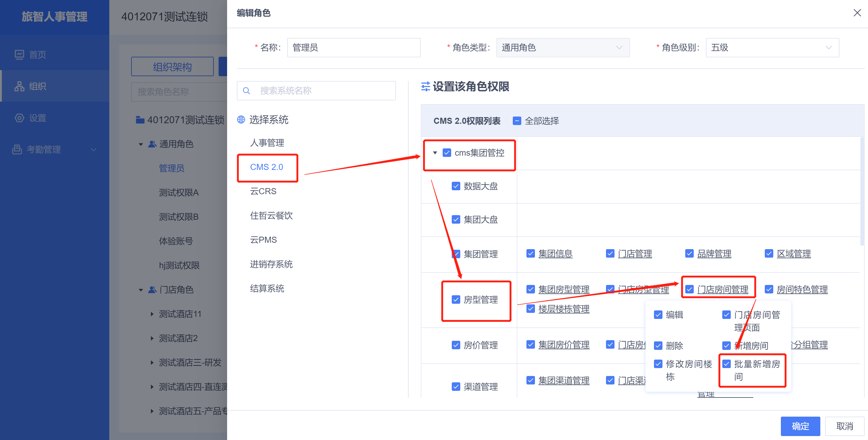Uncheck the 集团大盘 checkbox
Viewport: 868px width, 440px height.
pyautogui.click(x=456, y=220)
